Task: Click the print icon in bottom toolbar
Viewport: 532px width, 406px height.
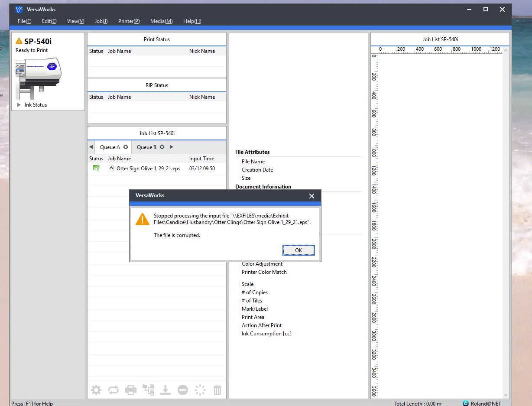Action: click(x=131, y=390)
